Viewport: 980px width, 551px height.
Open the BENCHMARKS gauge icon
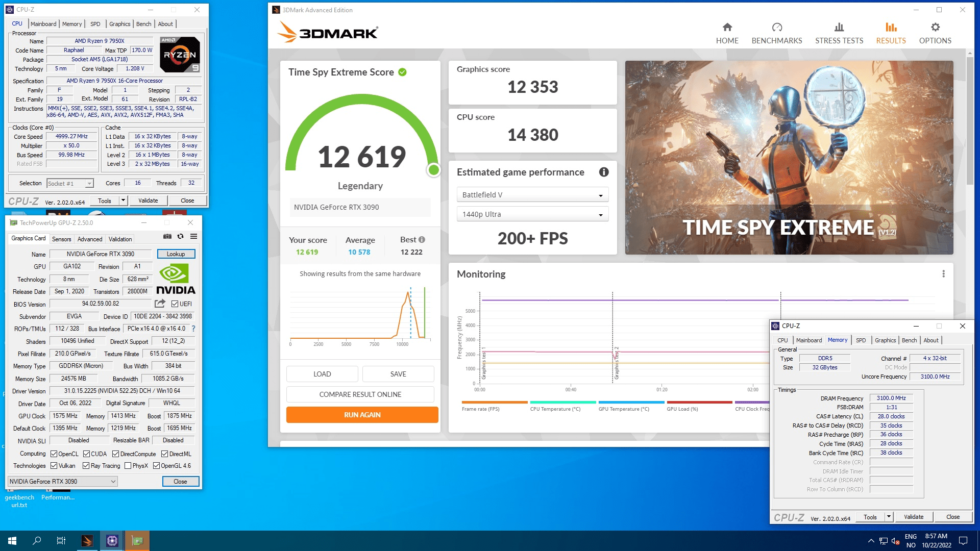pos(777,27)
